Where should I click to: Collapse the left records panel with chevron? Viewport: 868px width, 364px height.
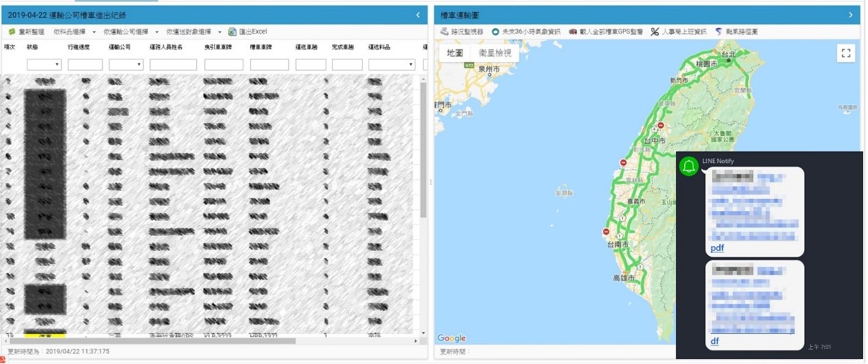418,14
